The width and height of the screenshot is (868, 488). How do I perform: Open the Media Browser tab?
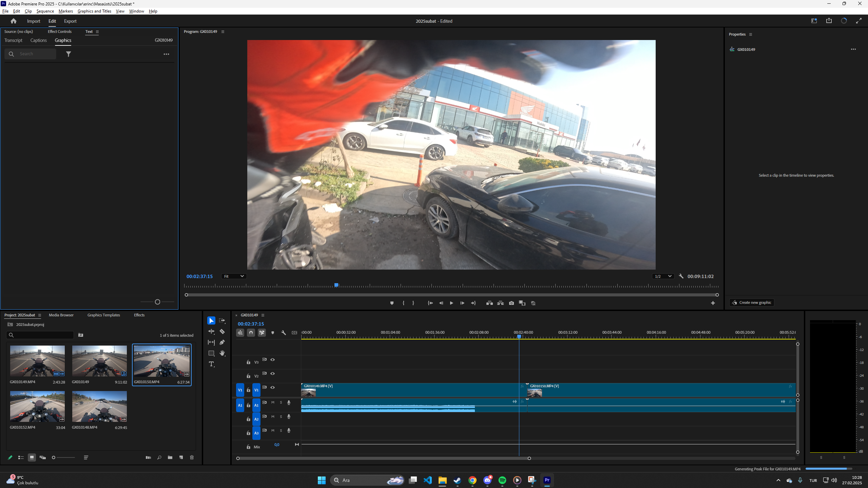click(x=61, y=315)
